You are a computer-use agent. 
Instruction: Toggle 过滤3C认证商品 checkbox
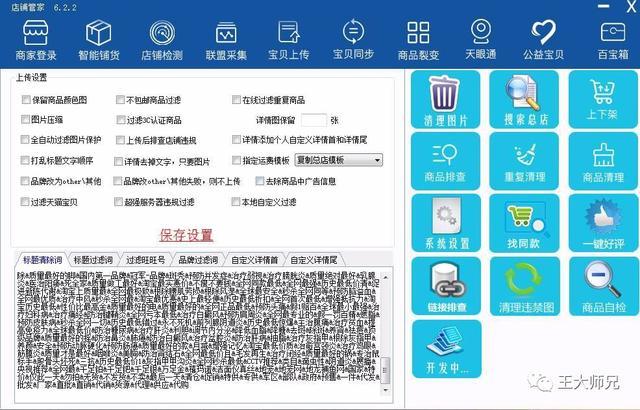pyautogui.click(x=120, y=120)
